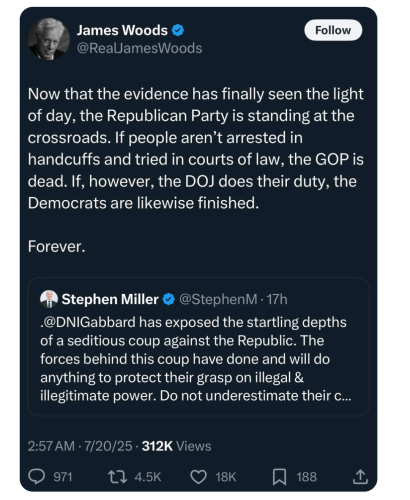The width and height of the screenshot is (410, 500).
Task: Open the quoted Stephen Miller tweet text
Action: coord(195,359)
